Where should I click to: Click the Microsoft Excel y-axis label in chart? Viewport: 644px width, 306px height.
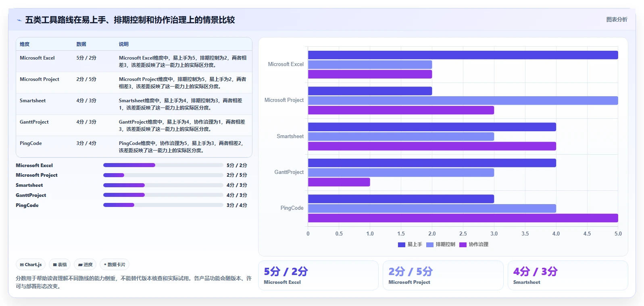coord(286,64)
